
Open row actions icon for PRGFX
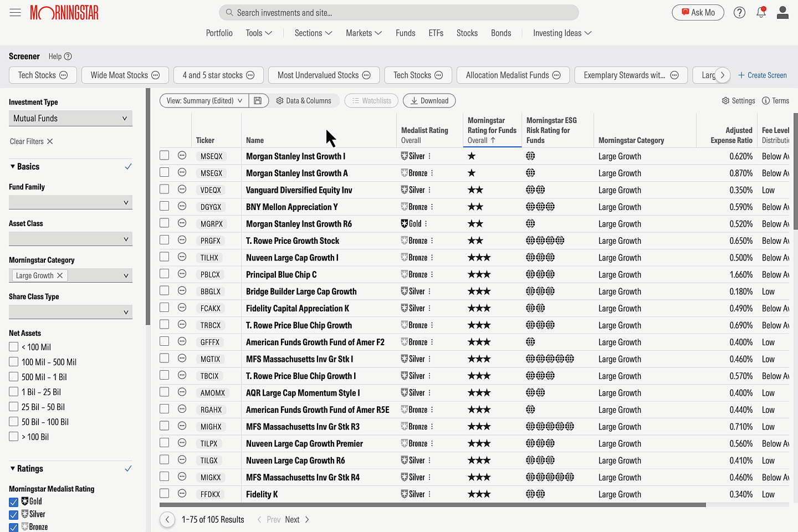tap(182, 240)
